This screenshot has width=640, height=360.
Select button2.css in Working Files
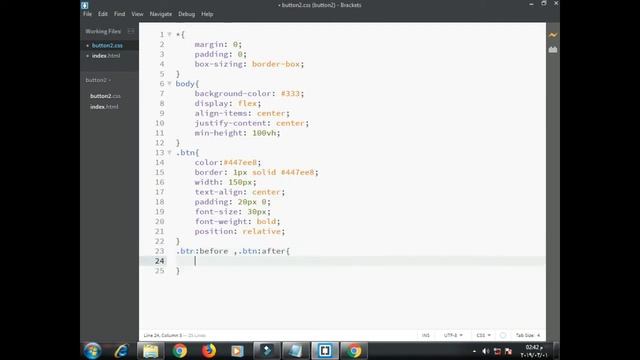point(107,45)
